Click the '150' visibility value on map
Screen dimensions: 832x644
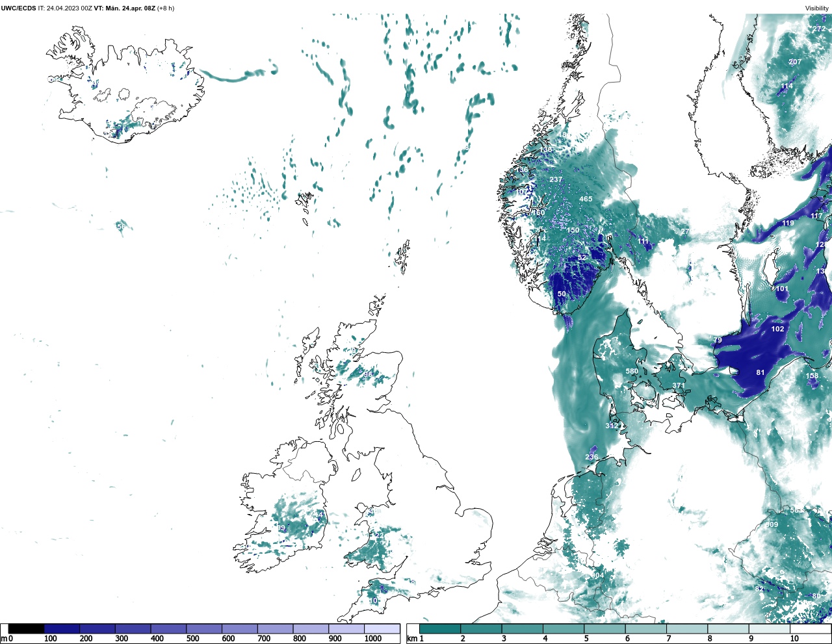pyautogui.click(x=573, y=231)
